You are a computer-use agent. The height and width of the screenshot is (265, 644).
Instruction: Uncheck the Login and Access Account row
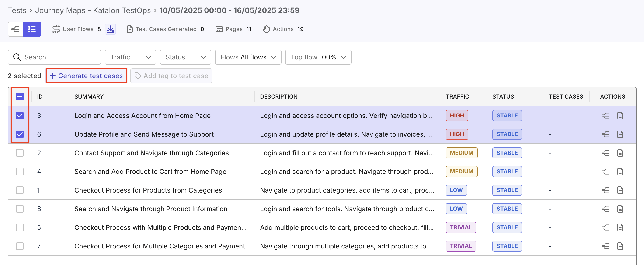tap(20, 116)
